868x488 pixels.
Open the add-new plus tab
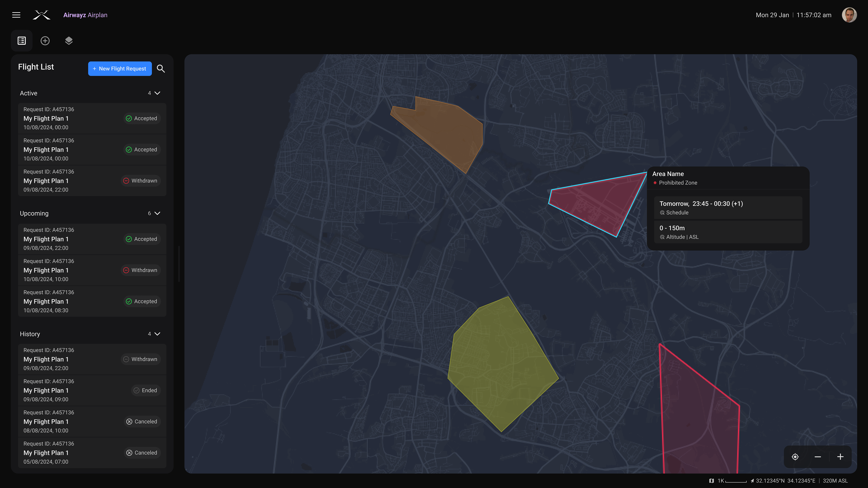click(x=45, y=41)
